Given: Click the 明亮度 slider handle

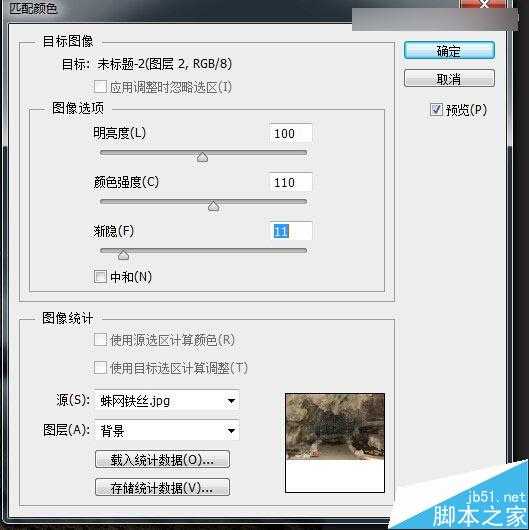Looking at the screenshot, I should [202, 157].
